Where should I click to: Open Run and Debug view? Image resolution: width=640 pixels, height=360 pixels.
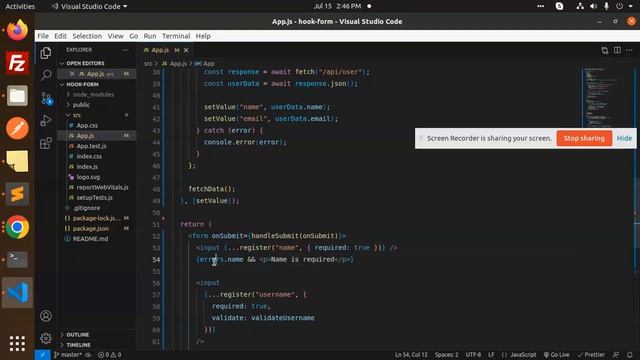point(46,120)
